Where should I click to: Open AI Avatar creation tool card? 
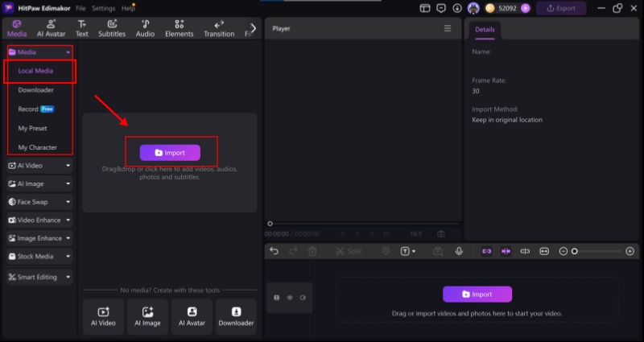[x=192, y=316]
